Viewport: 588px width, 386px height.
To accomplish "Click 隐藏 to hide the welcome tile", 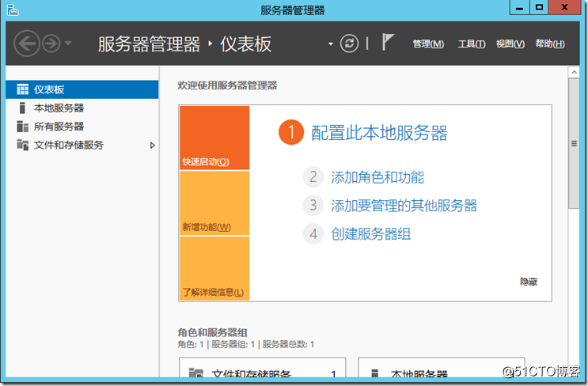I will click(x=529, y=282).
